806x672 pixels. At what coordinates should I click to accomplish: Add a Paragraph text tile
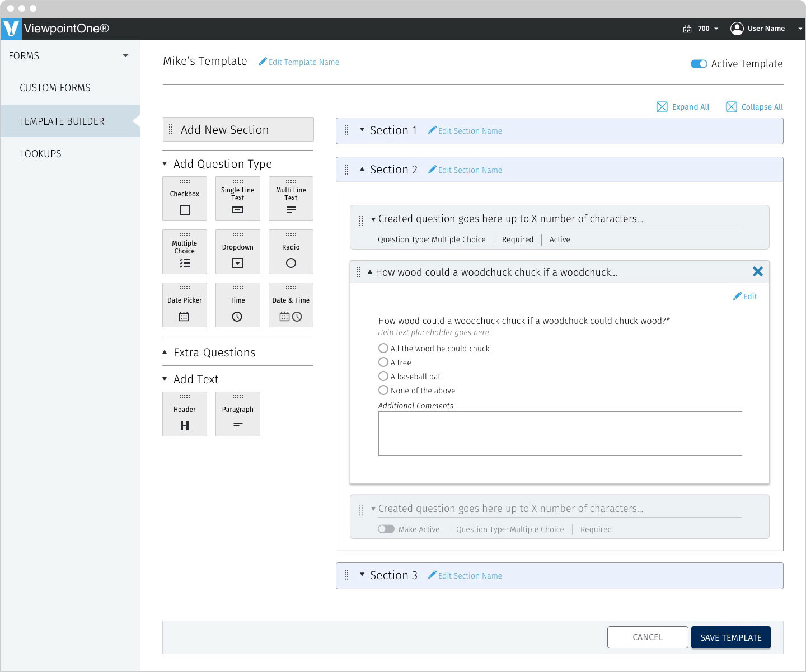238,414
